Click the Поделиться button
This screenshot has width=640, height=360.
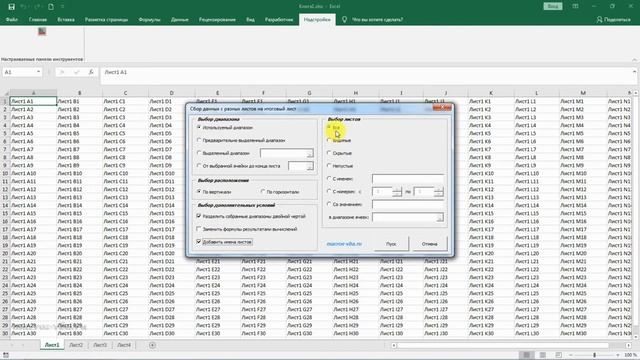coord(613,19)
